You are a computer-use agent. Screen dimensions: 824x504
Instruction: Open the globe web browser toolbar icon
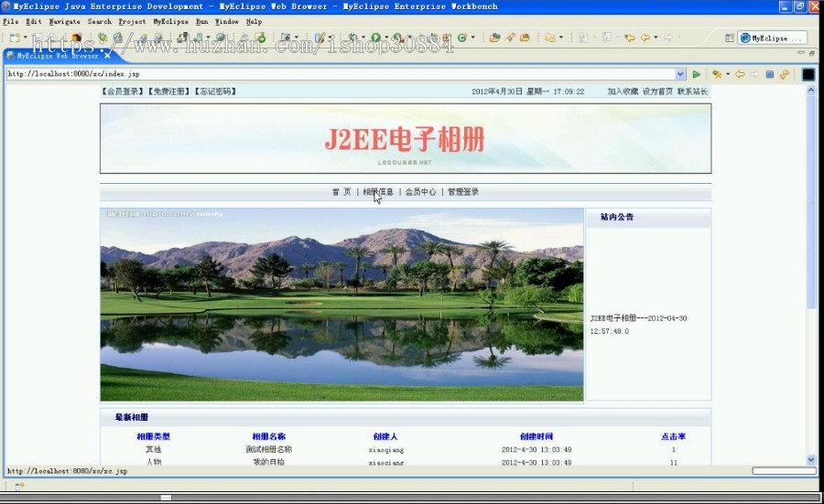(x=220, y=38)
